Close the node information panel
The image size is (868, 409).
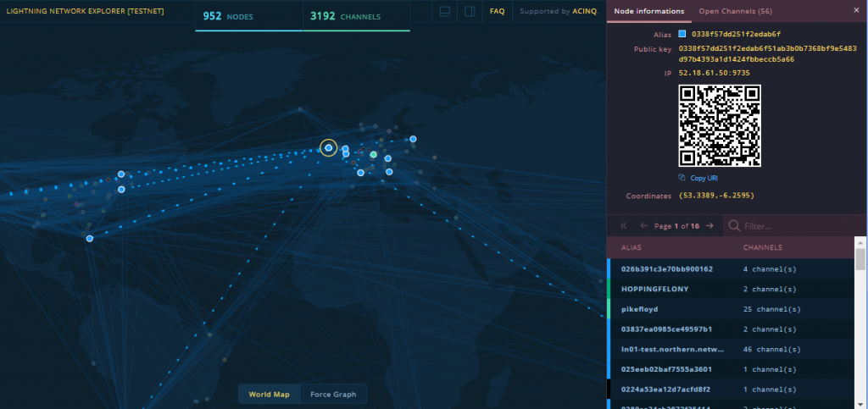pyautogui.click(x=856, y=10)
